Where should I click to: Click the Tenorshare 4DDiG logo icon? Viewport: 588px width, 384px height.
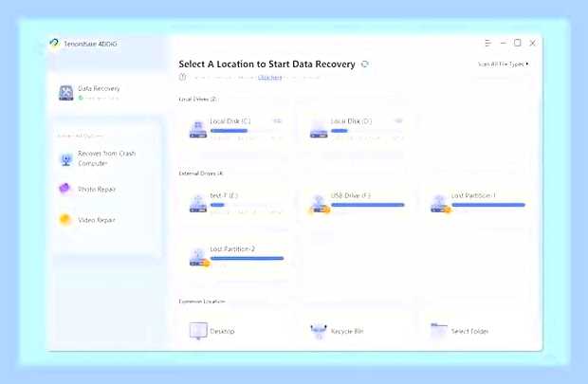[x=54, y=43]
